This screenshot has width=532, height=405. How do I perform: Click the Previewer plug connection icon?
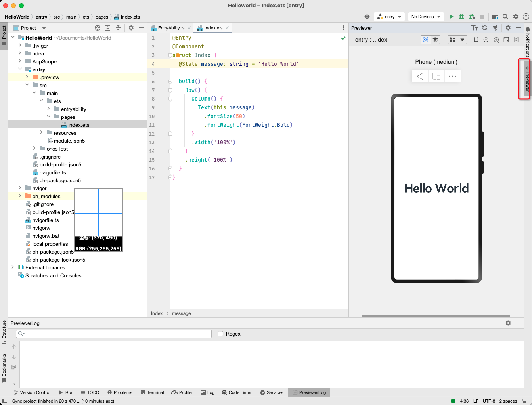coord(495,28)
